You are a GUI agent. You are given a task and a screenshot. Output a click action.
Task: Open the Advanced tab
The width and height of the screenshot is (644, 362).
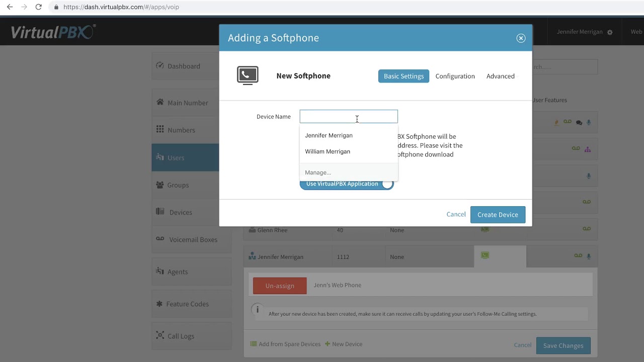pyautogui.click(x=501, y=76)
